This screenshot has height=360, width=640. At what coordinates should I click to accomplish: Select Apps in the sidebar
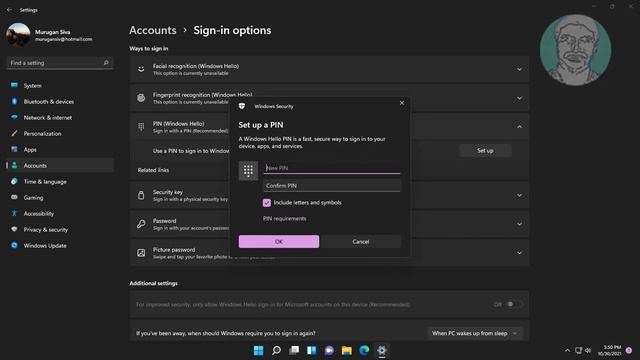pos(60,149)
